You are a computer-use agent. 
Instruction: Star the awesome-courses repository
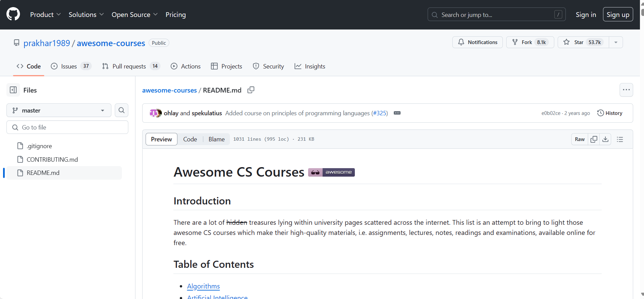(583, 42)
